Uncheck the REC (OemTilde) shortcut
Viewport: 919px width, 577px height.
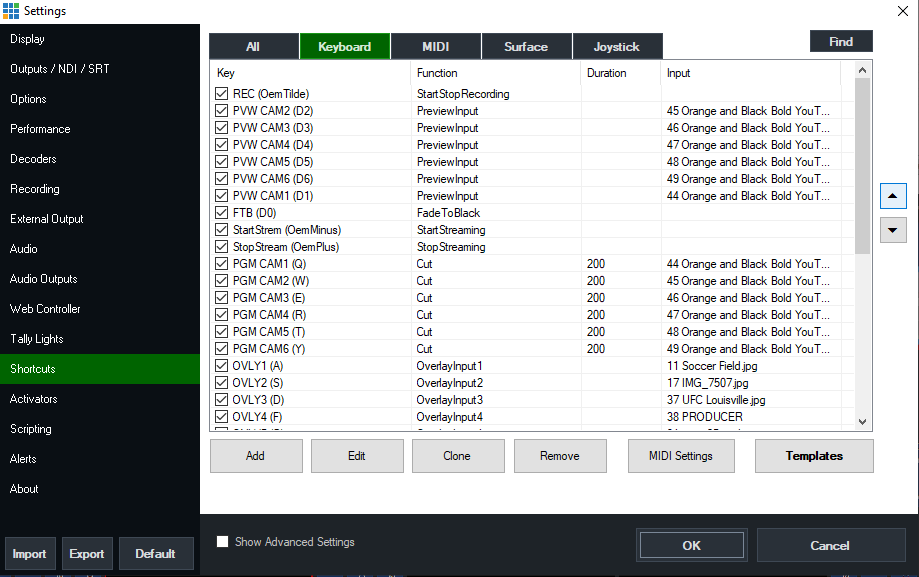click(x=221, y=92)
